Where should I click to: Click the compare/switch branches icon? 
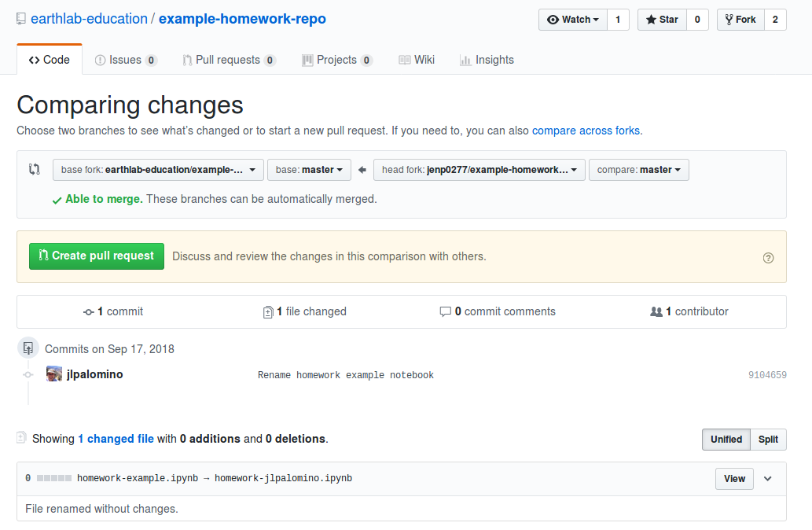point(35,169)
